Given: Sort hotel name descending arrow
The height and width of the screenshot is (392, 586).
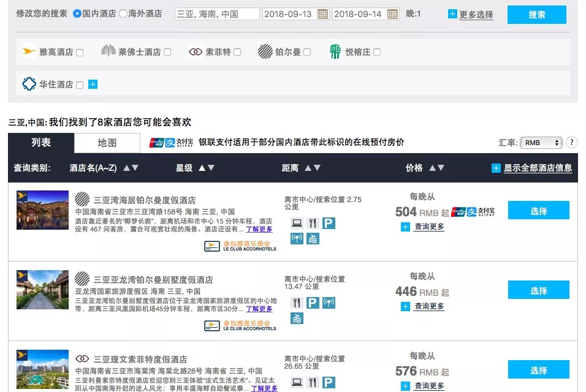Looking at the screenshot, I should coord(135,168).
